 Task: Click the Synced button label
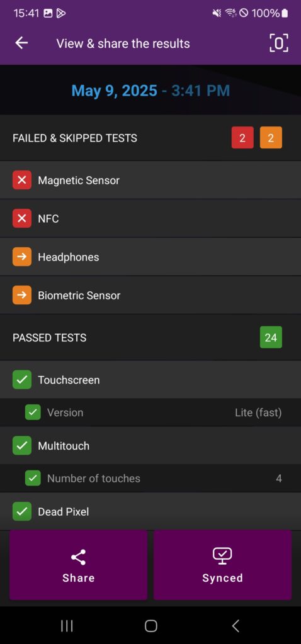(222, 578)
